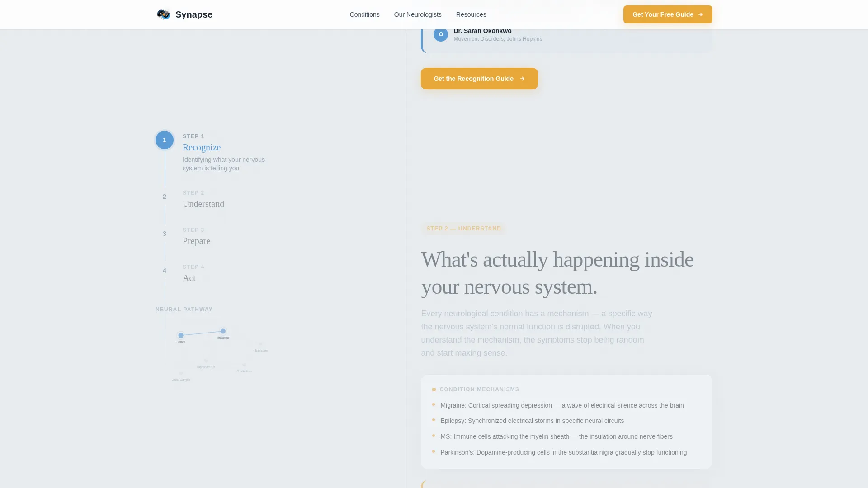Open the Synapse home link text

tap(193, 14)
